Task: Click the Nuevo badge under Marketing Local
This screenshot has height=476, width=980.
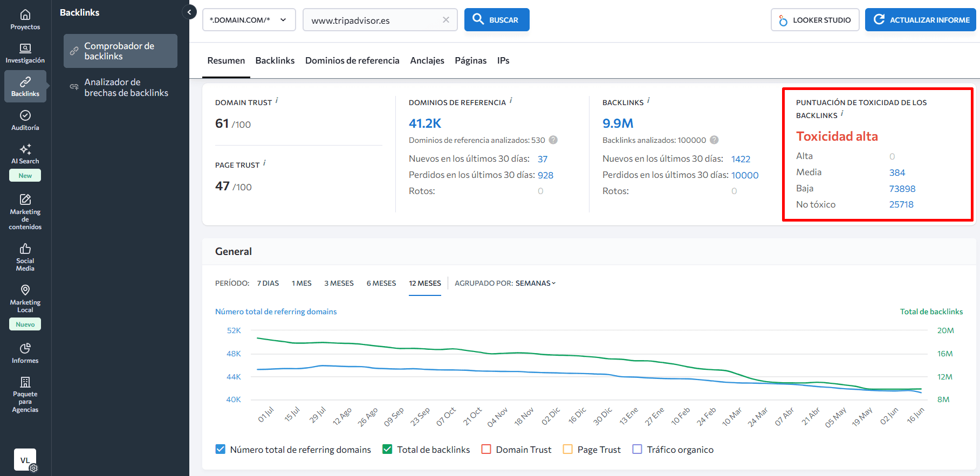Action: coord(25,324)
